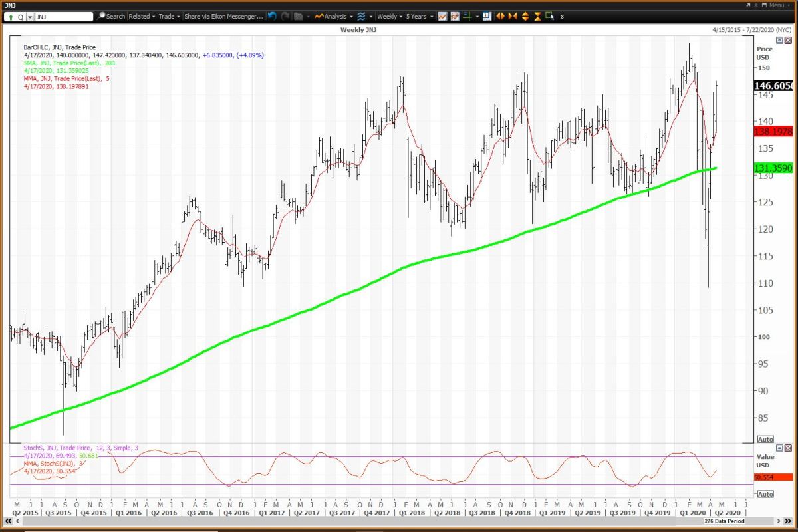Viewport: 798px width, 532px height.
Task: Toggle the Auto scale button on price axis
Action: pyautogui.click(x=765, y=440)
